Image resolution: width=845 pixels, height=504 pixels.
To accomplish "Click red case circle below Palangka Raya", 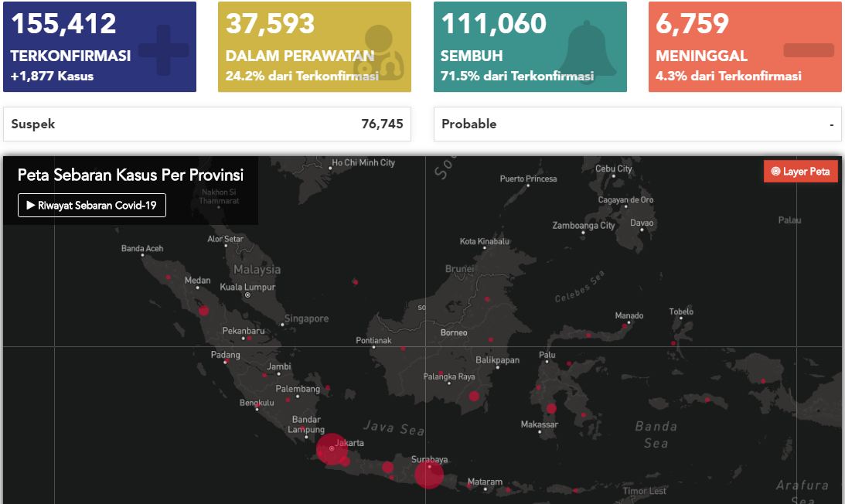I will pyautogui.click(x=474, y=397).
